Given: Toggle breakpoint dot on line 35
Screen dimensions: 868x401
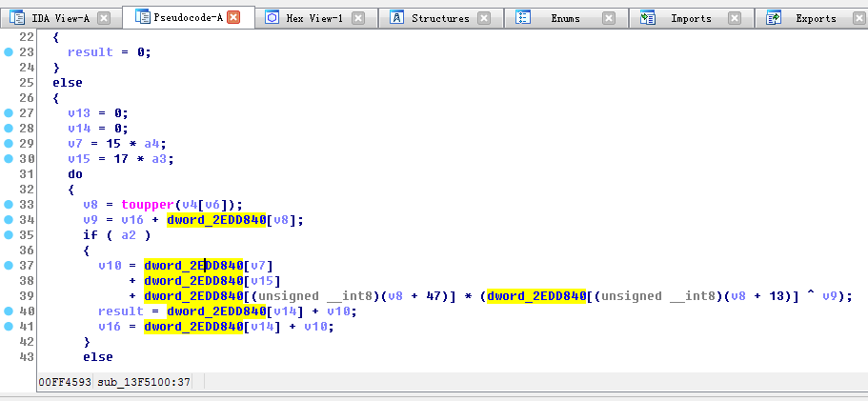Looking at the screenshot, I should click(9, 234).
